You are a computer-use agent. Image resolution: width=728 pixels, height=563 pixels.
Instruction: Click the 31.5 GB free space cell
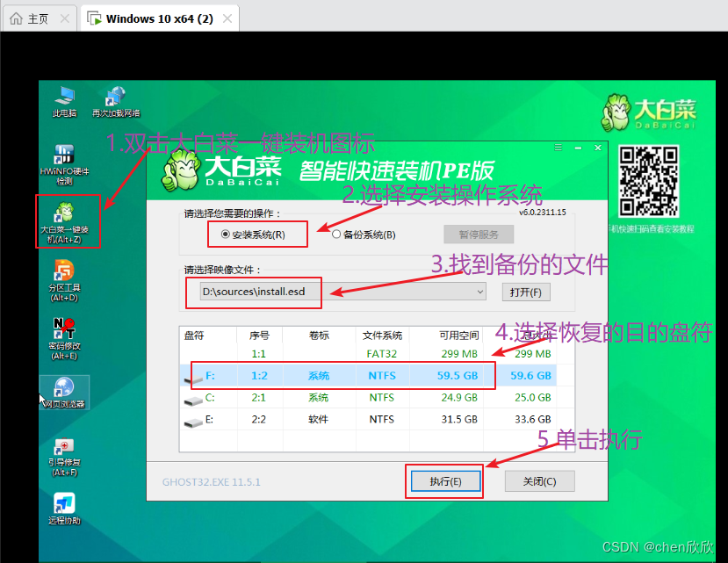(x=459, y=420)
